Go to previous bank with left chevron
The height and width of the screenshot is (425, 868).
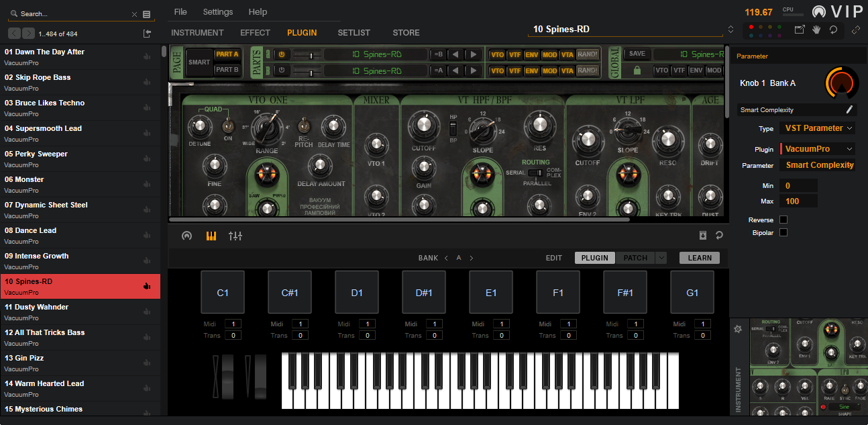point(447,258)
